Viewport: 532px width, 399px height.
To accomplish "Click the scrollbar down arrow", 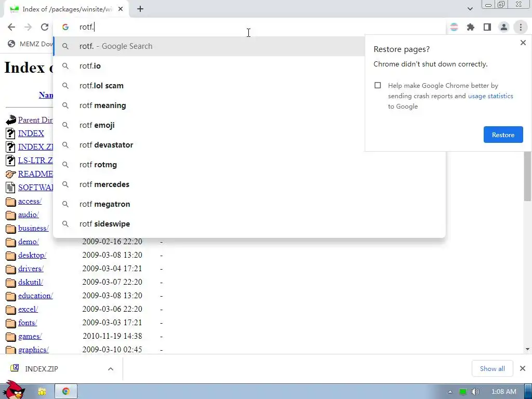I will [x=527, y=349].
